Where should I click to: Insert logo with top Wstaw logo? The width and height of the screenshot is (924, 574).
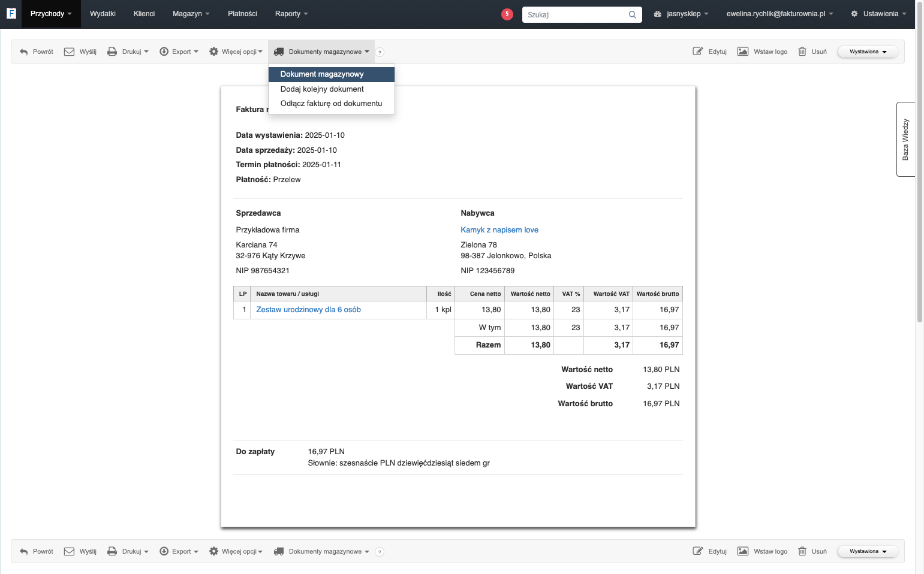[763, 52]
